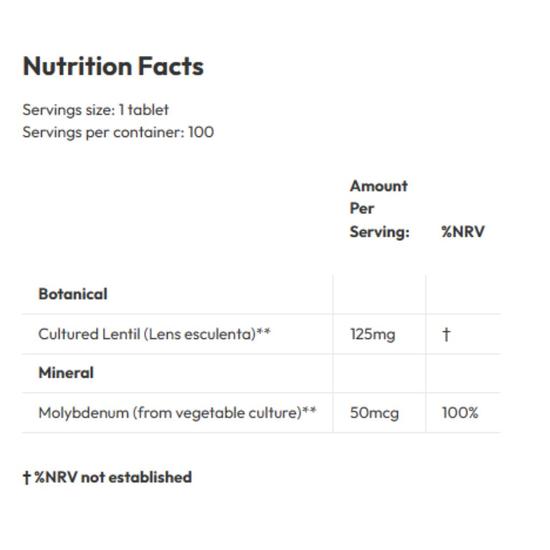Viewport: 550px width, 550px height.
Task: Click the %NRV column header
Action: click(x=463, y=232)
